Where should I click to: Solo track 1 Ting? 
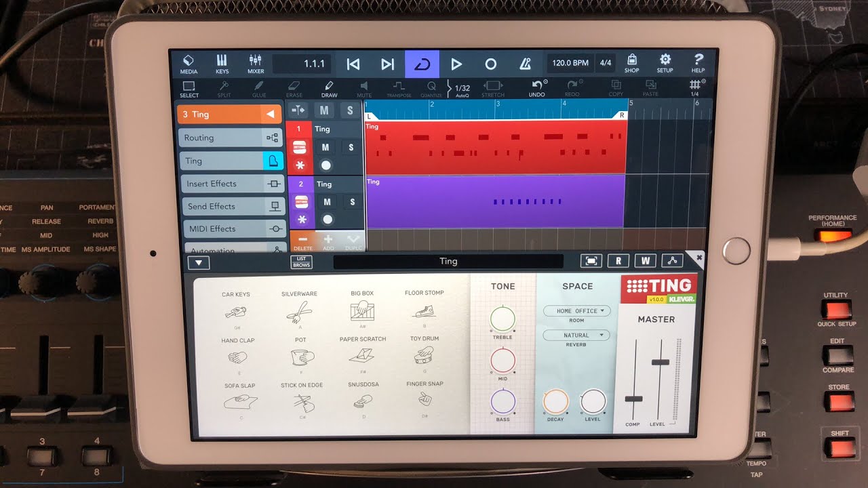tap(351, 147)
